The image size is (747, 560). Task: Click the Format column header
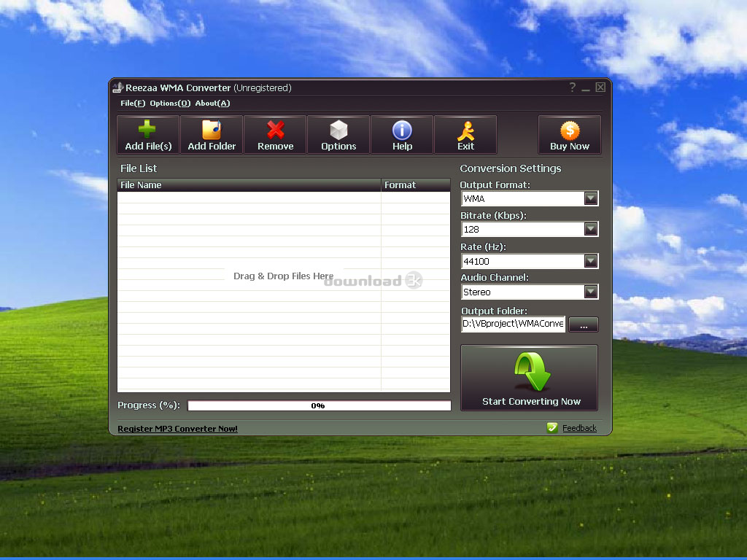pyautogui.click(x=415, y=185)
